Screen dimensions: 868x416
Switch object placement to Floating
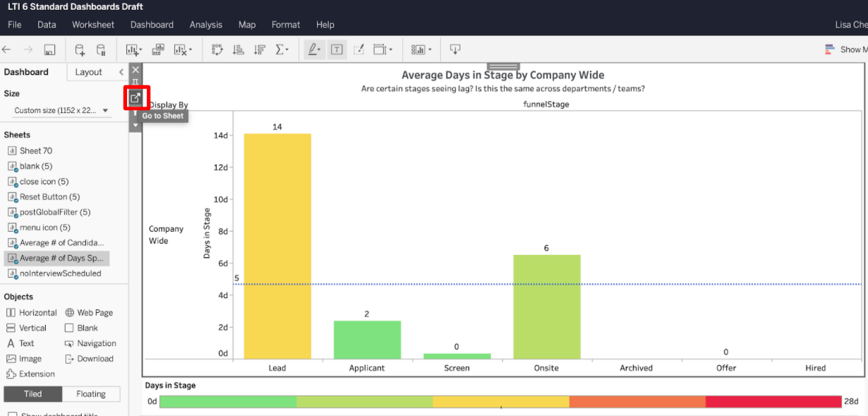click(x=90, y=393)
